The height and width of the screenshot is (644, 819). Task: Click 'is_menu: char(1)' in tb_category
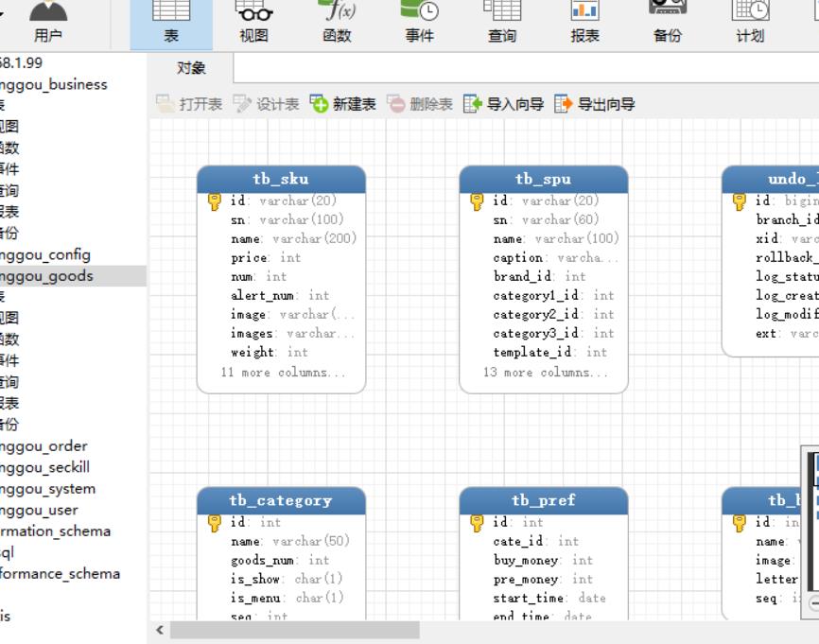coord(288,598)
